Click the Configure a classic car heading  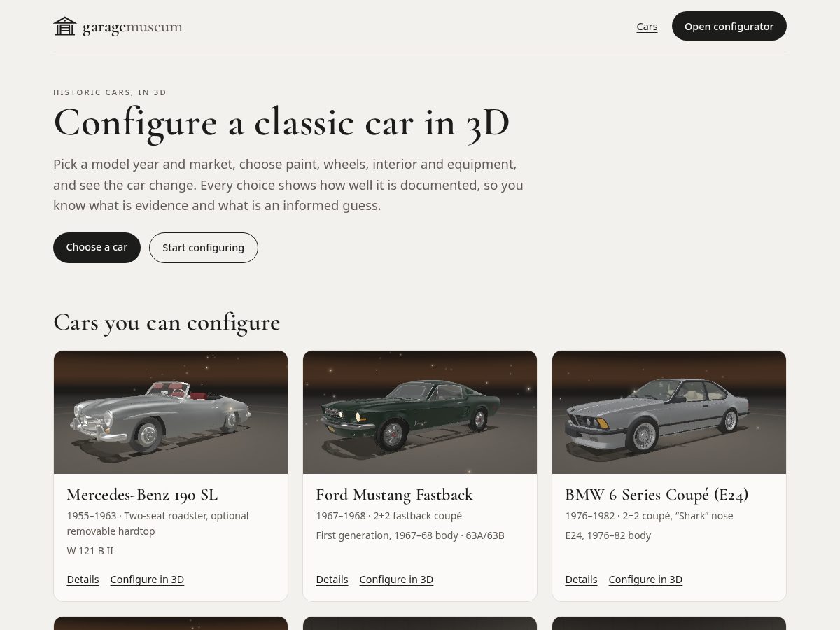[x=281, y=122]
